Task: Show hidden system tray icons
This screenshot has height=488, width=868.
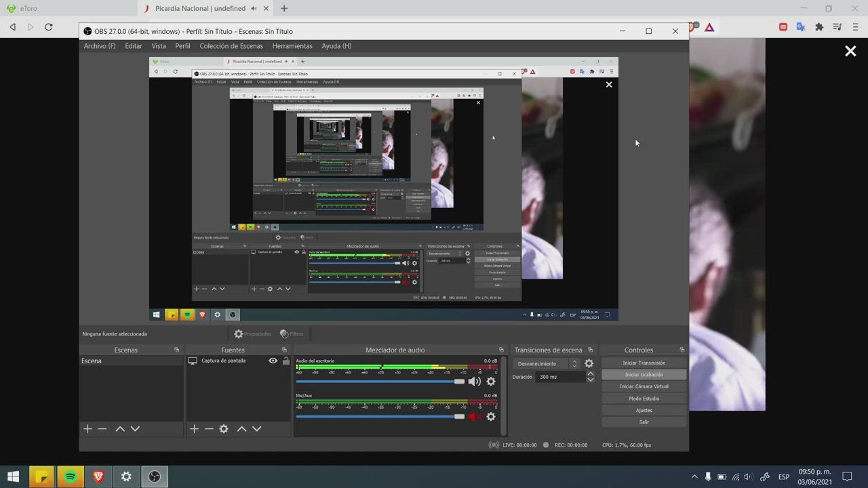Action: (694, 476)
